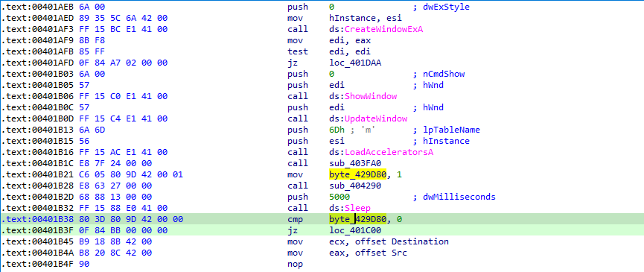Select the LoadAcceleratorsA import name
The height and width of the screenshot is (272, 644).
coord(389,152)
